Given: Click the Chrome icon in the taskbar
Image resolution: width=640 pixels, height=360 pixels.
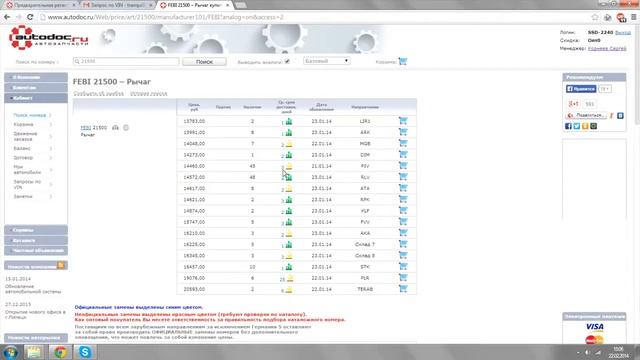Looking at the screenshot, I should 60,352.
